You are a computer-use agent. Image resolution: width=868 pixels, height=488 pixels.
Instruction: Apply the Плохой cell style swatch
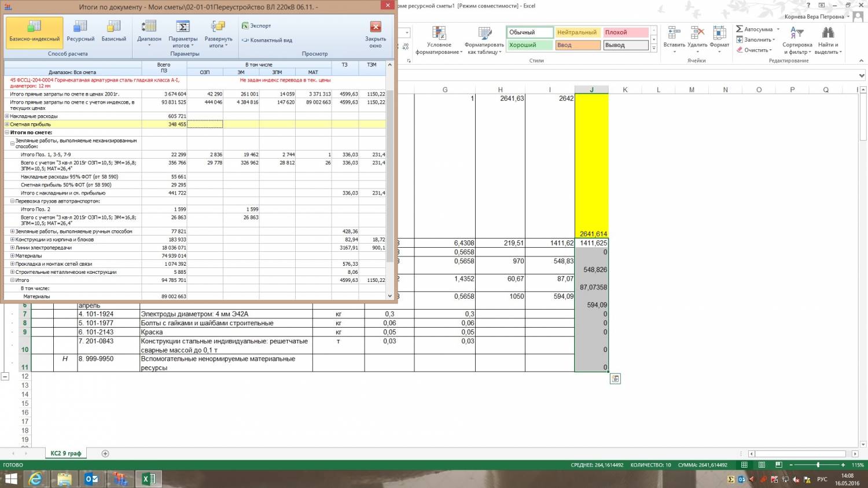pos(625,32)
